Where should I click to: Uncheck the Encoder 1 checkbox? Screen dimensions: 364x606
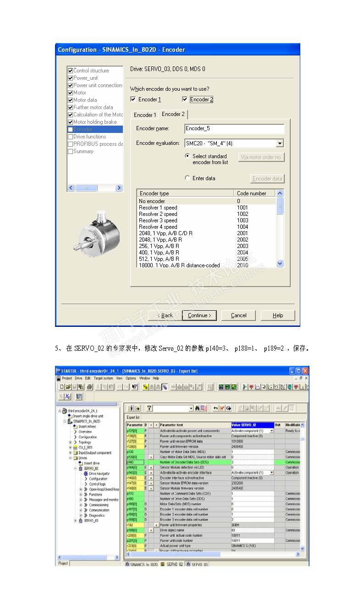pyautogui.click(x=133, y=99)
